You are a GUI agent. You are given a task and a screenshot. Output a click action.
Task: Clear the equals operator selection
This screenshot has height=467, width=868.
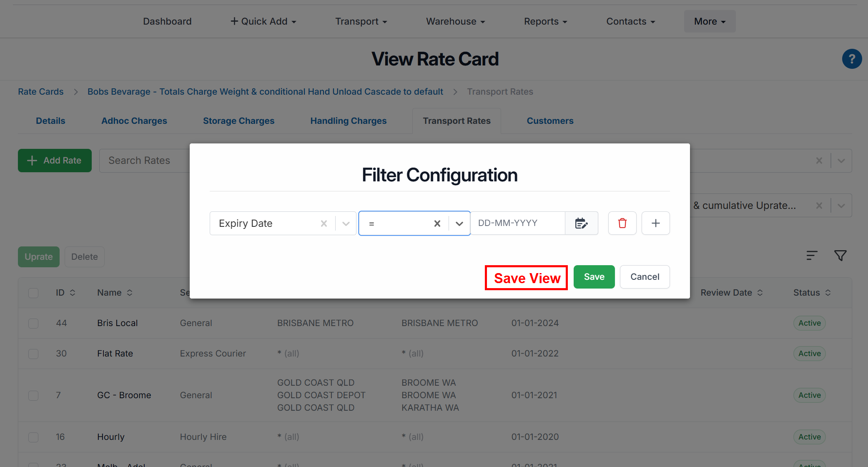click(x=437, y=223)
